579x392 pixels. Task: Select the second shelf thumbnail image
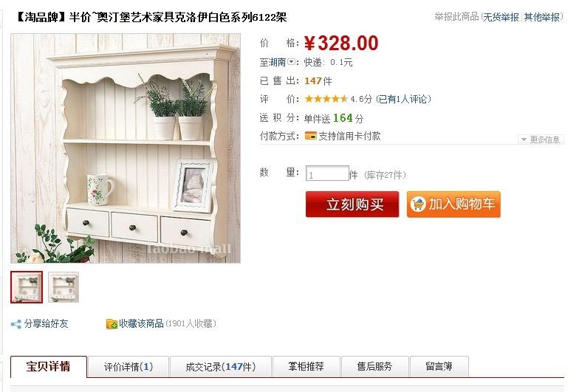click(x=64, y=287)
